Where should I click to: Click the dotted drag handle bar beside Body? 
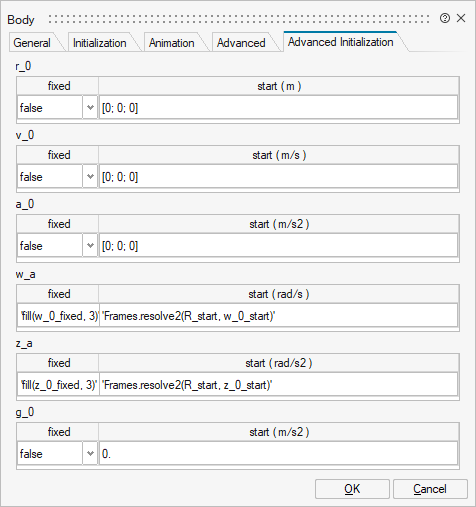click(x=239, y=19)
